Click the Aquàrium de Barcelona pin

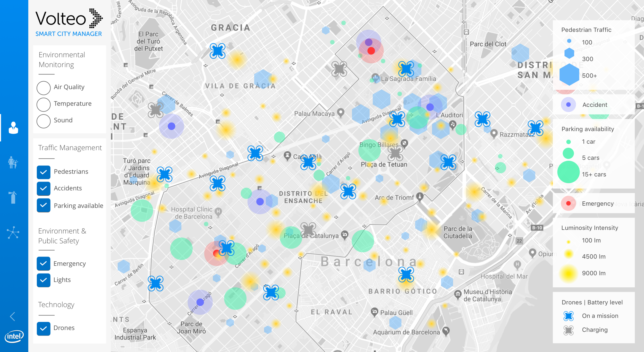coord(446,331)
